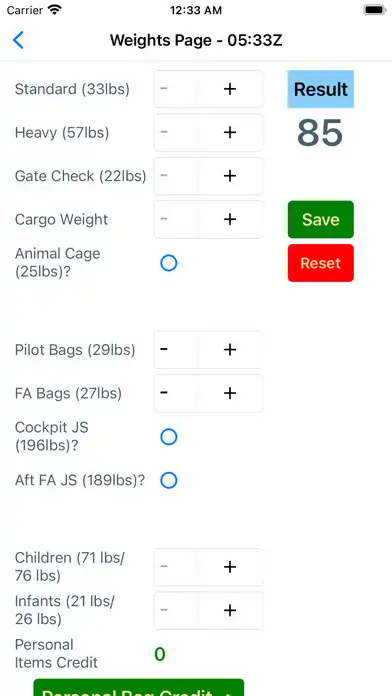Image resolution: width=392 pixels, height=696 pixels.
Task: Go back using the blue chevron
Action: click(18, 40)
